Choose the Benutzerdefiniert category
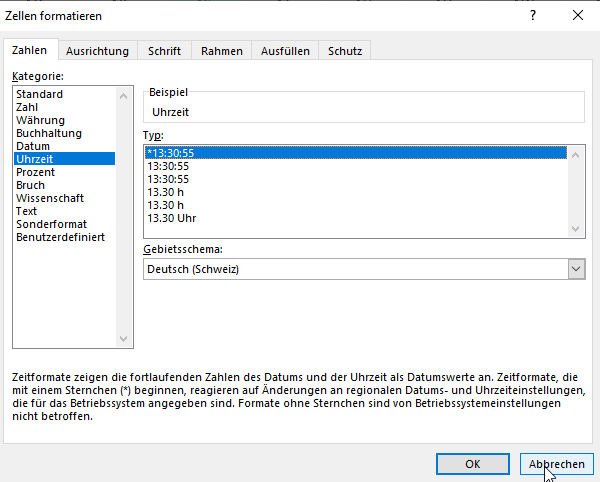Viewport: 600px width, 482px height. (x=64, y=237)
